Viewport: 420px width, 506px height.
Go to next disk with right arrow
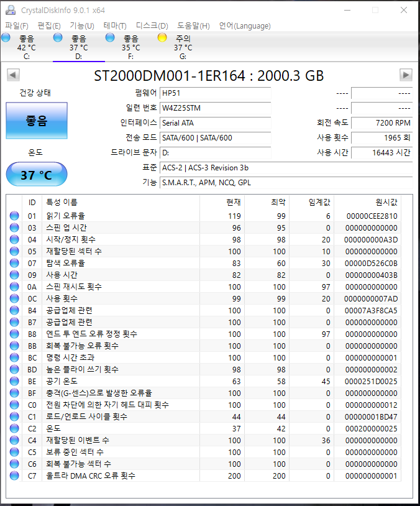[x=406, y=75]
